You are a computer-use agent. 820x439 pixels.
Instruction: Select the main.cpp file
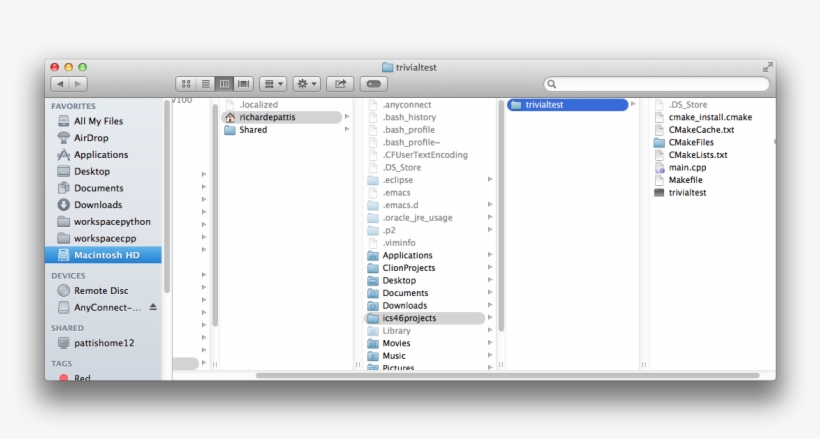point(687,167)
